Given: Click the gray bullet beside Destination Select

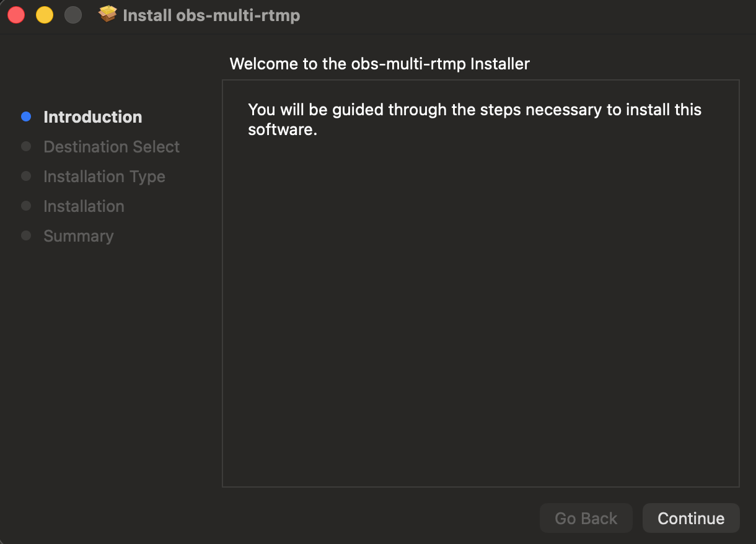Looking at the screenshot, I should tap(26, 146).
